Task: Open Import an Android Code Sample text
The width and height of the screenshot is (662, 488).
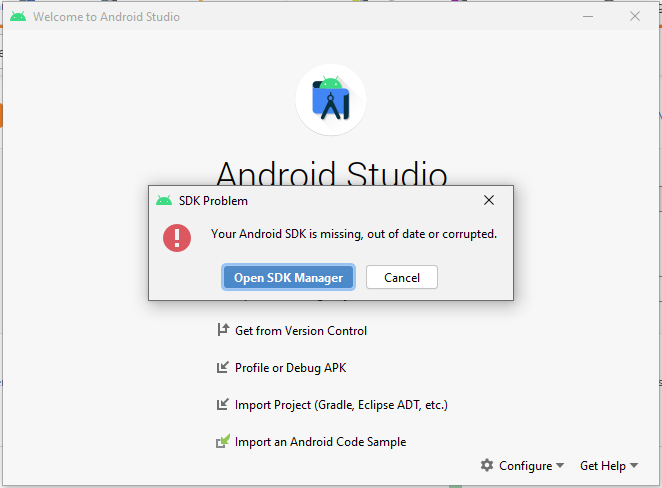Action: click(320, 442)
